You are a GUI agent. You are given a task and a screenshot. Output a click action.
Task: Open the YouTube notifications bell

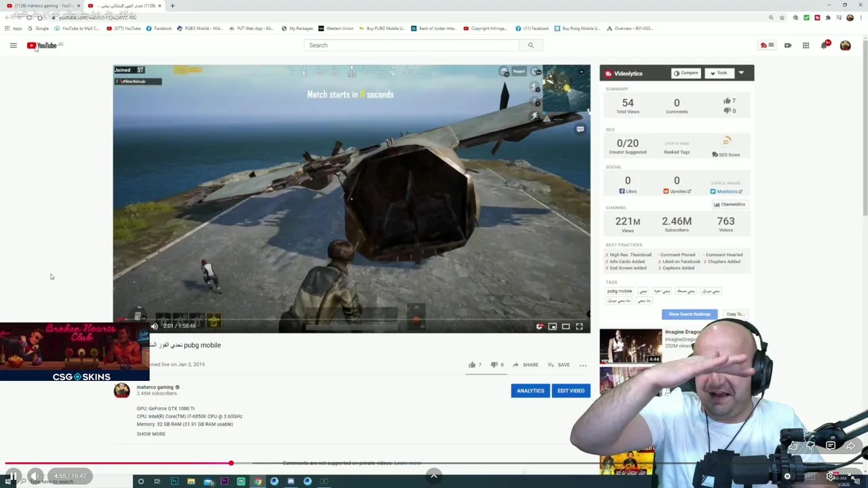click(825, 45)
